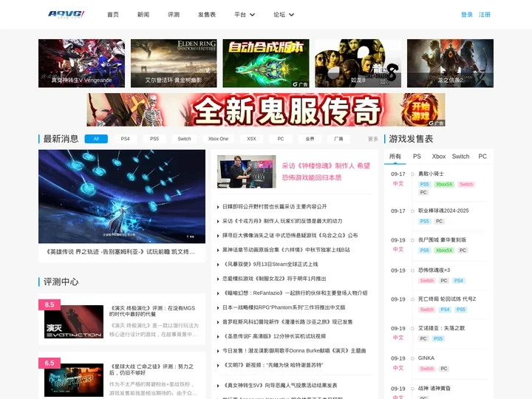
Task: Open the 采访《钟楼惊魂》制作人 headline
Action: (x=326, y=171)
